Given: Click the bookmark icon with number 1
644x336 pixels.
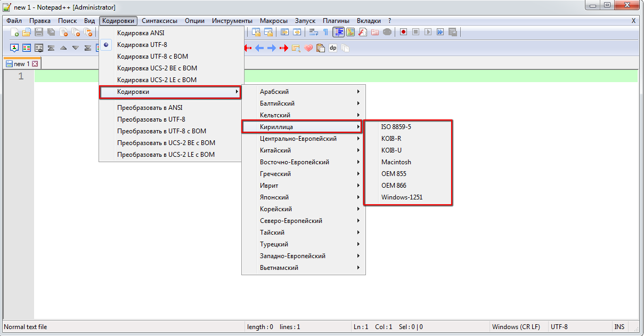Looking at the screenshot, I should pos(14,47).
